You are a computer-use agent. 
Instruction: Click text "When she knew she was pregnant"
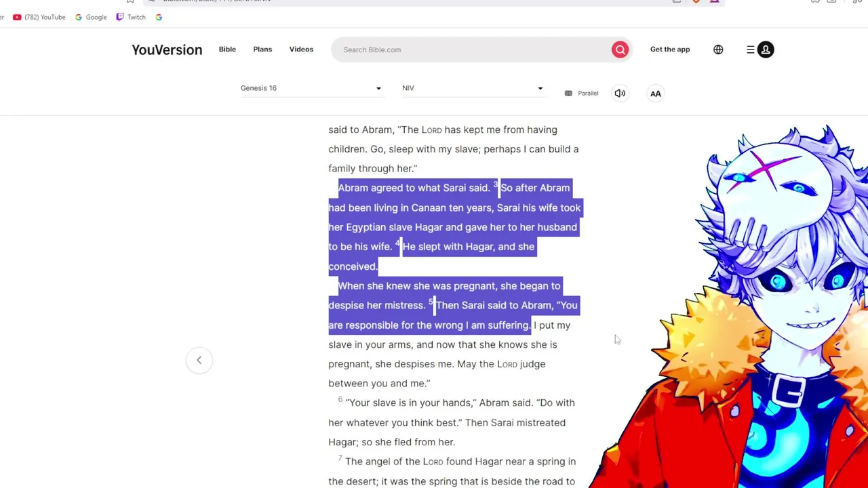418,286
